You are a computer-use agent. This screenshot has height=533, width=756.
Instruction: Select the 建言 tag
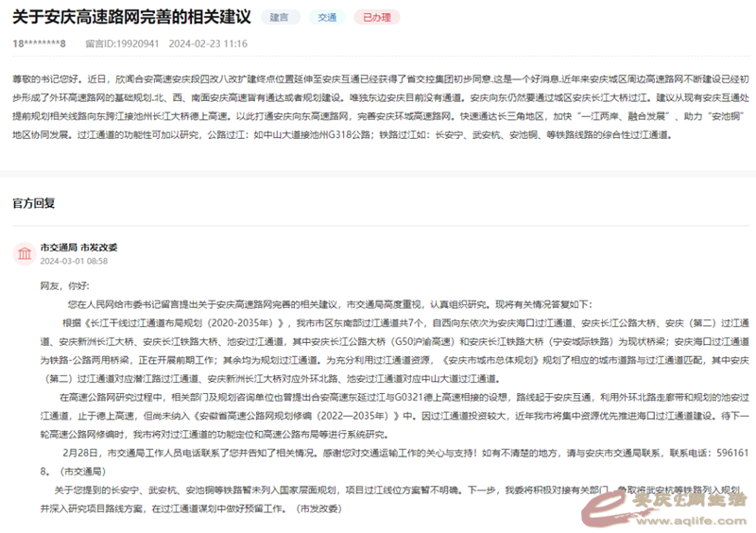click(x=280, y=17)
